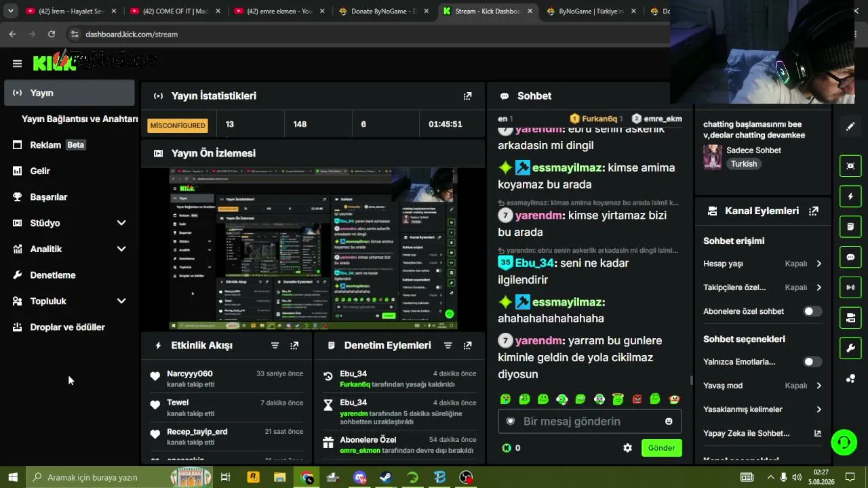Viewport: 868px width, 488px height.
Task: Toggle the stream preview panel icon
Action: pyautogui.click(x=850, y=166)
